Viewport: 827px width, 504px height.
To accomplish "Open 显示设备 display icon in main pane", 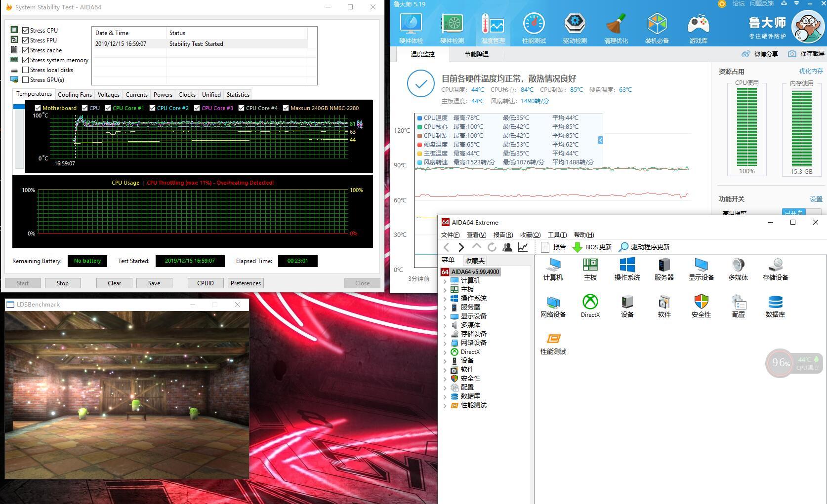I will (x=702, y=270).
